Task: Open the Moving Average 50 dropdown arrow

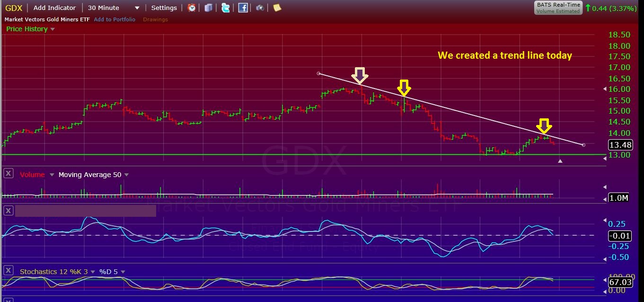Action: tap(126, 175)
